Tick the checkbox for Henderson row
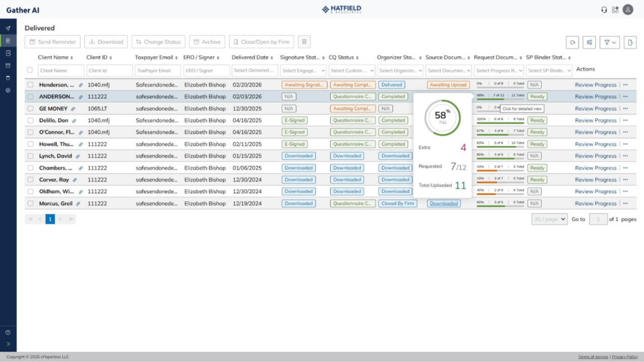The height and width of the screenshot is (362, 644). 30,85
